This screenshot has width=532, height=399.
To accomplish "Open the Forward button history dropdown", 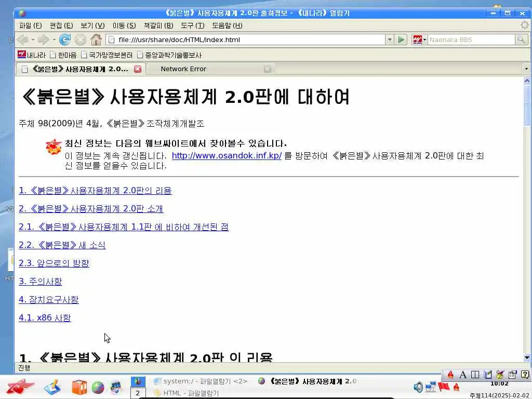I will 54,40.
